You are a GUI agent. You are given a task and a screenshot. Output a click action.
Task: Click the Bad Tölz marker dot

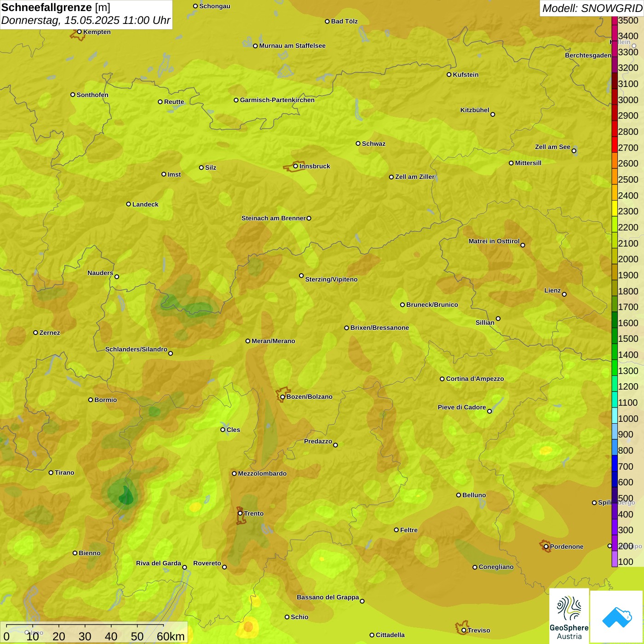[327, 21]
